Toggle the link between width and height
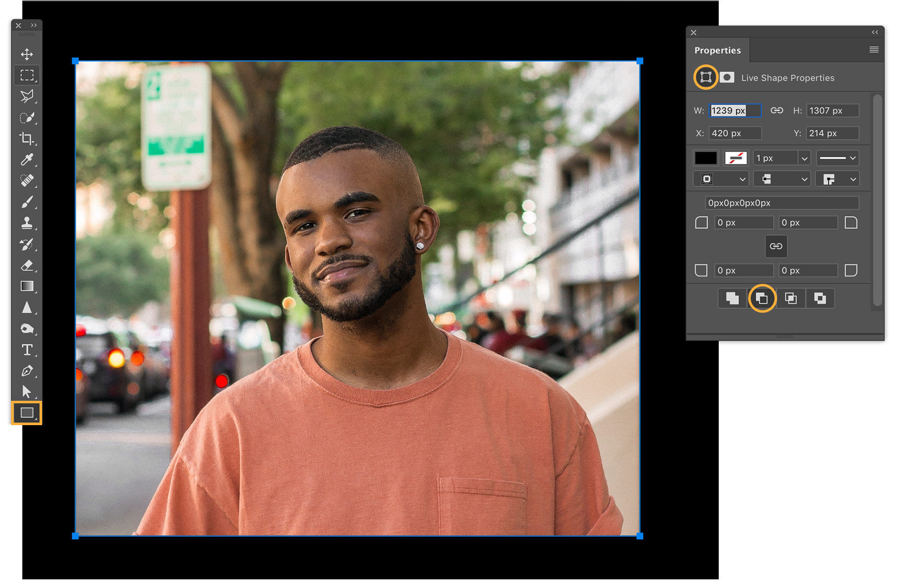This screenshot has width=913, height=588. [778, 111]
